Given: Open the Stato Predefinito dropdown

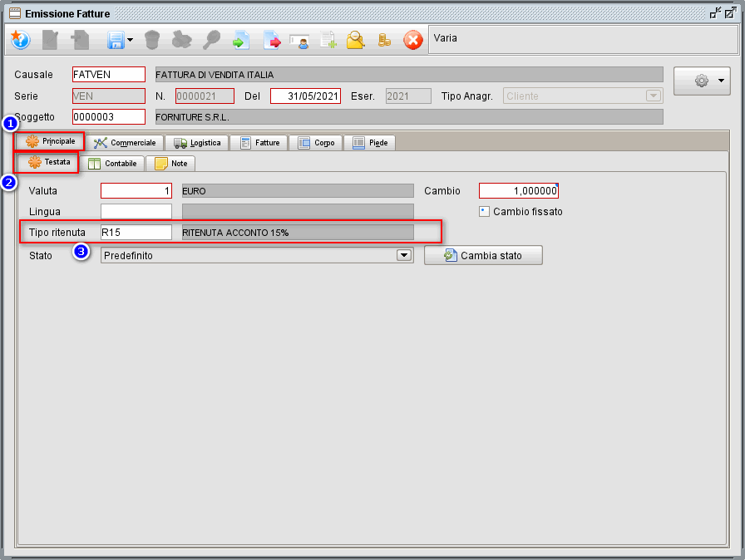Looking at the screenshot, I should (404, 255).
